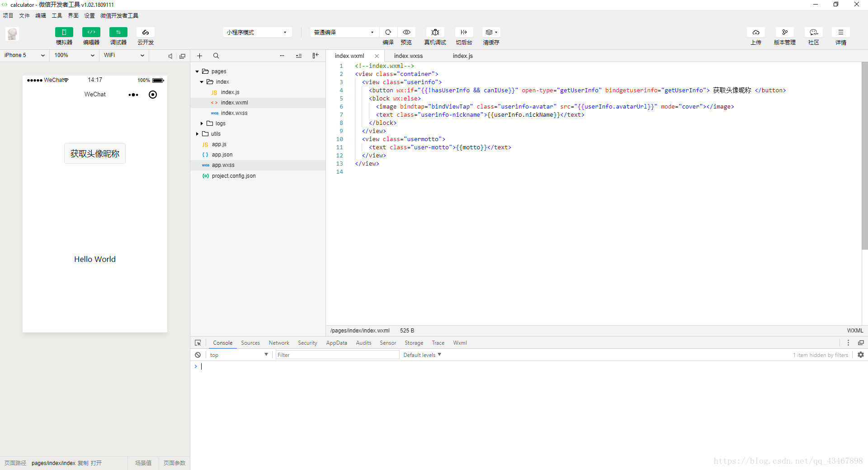The height and width of the screenshot is (470, 868).
Task: Open the Network tab in debugger
Action: click(278, 343)
